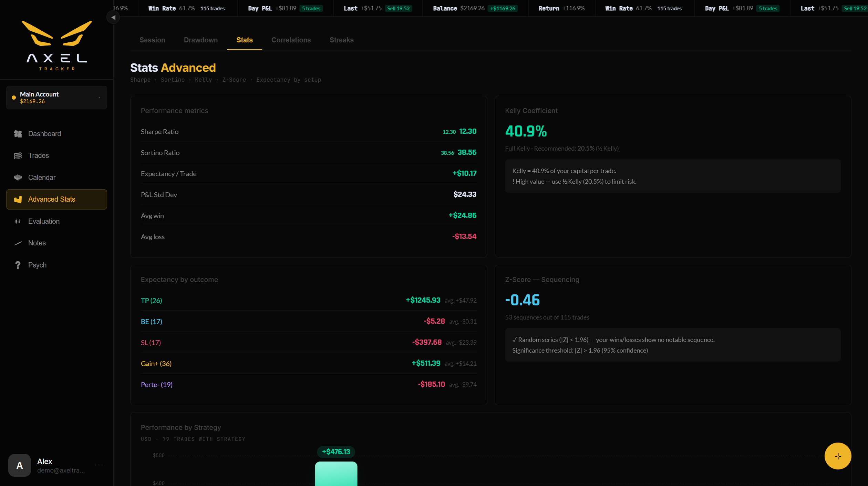This screenshot has width=868, height=486.
Task: Click Alex's avatar in the sidebar
Action: [20, 465]
